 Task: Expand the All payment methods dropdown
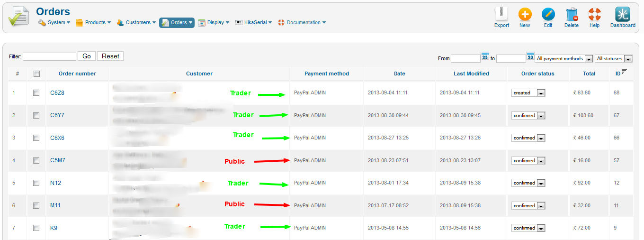[x=564, y=58]
